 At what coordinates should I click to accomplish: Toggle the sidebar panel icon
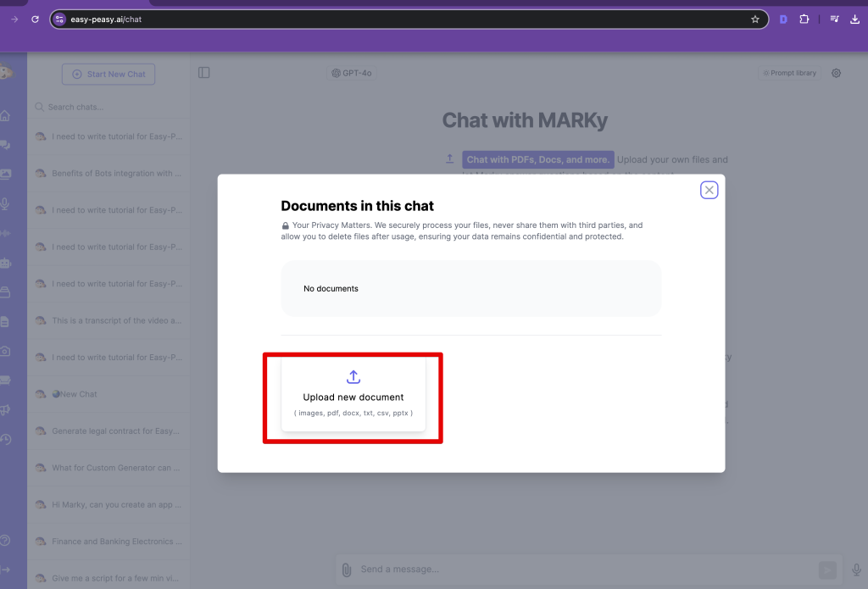(x=204, y=73)
